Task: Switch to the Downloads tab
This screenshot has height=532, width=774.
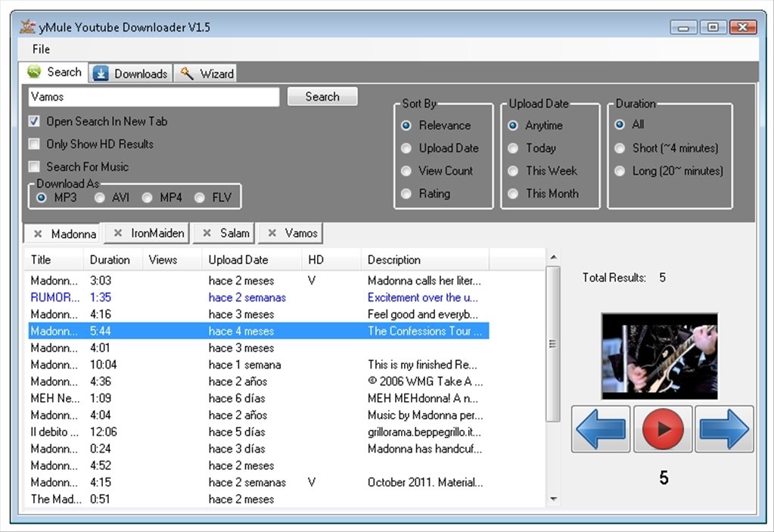Action: click(x=131, y=73)
